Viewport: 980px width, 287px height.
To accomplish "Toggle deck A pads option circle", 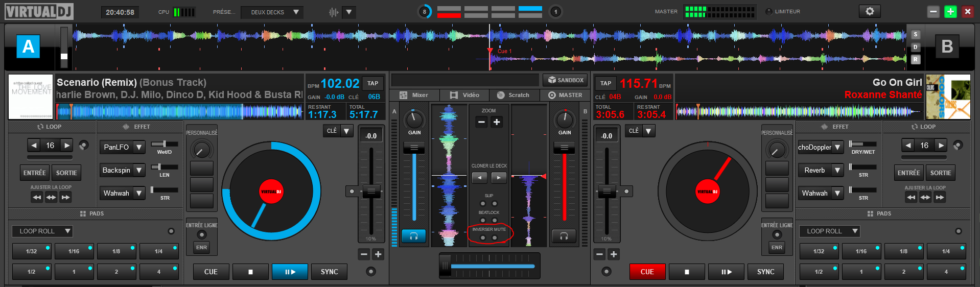I will (x=171, y=231).
